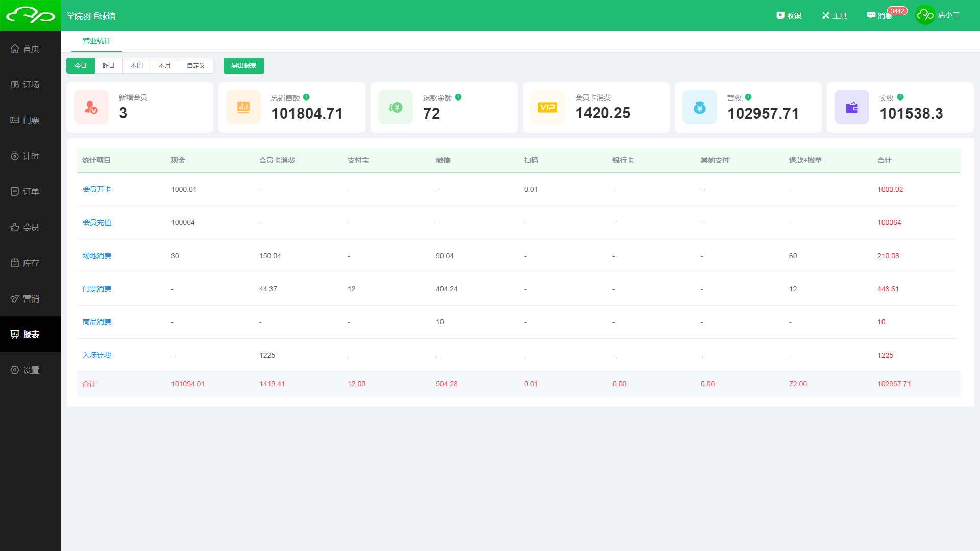The image size is (980, 551).
Task: Click the home icon in the sidebar
Action: [15, 48]
